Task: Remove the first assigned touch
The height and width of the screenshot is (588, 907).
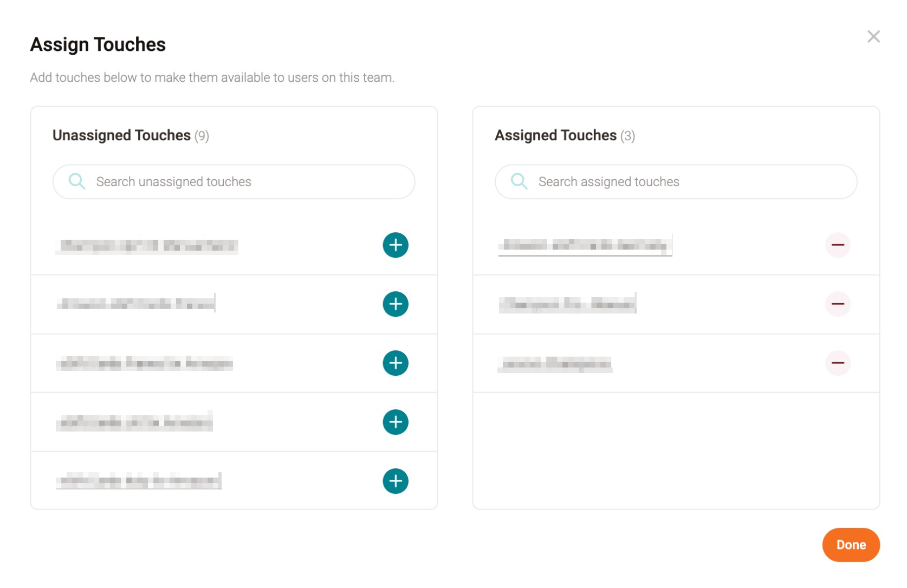Action: [x=838, y=245]
